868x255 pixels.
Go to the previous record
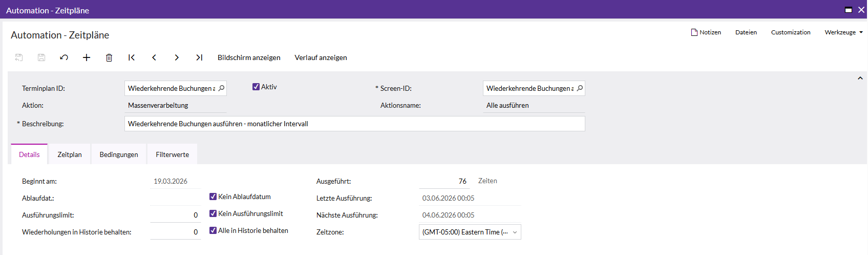pos(154,57)
